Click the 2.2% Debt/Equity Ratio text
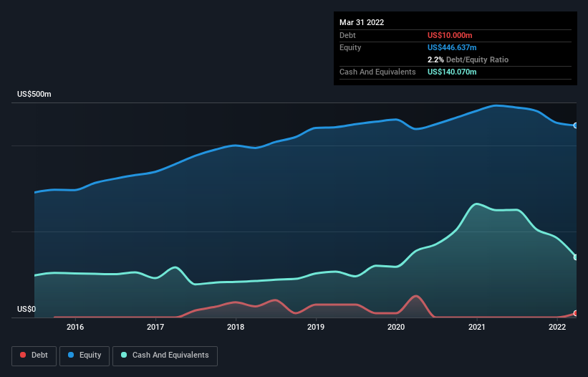The width and height of the screenshot is (588, 377). (x=468, y=59)
